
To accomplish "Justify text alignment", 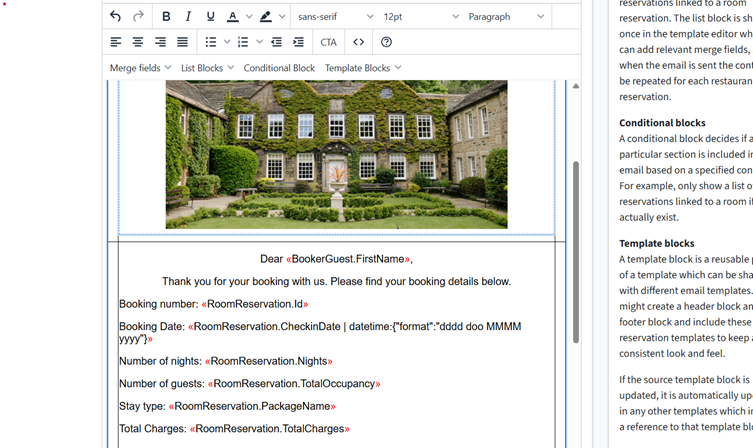I will pyautogui.click(x=182, y=42).
